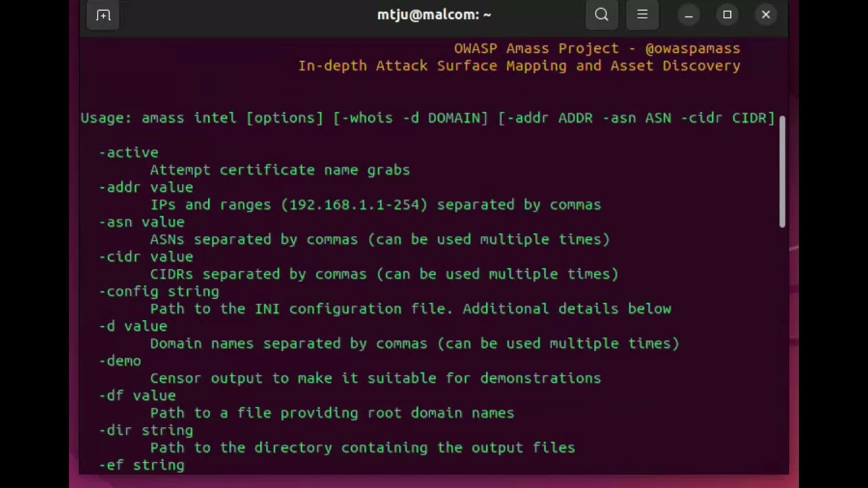Open the terminal search
Image resolution: width=868 pixels, height=488 pixels.
[x=601, y=15]
